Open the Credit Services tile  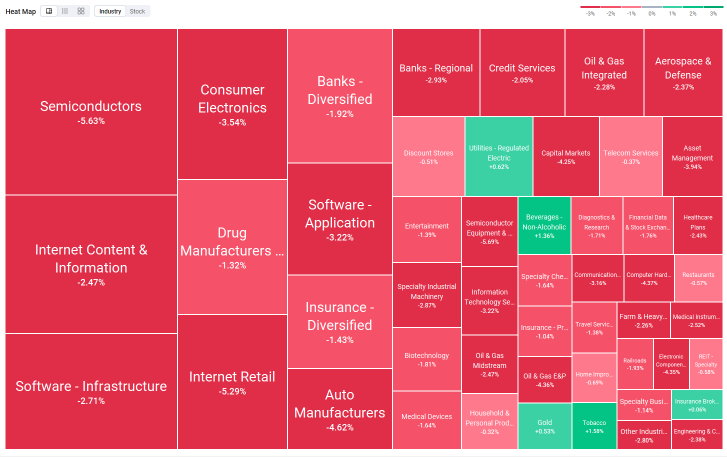522,72
